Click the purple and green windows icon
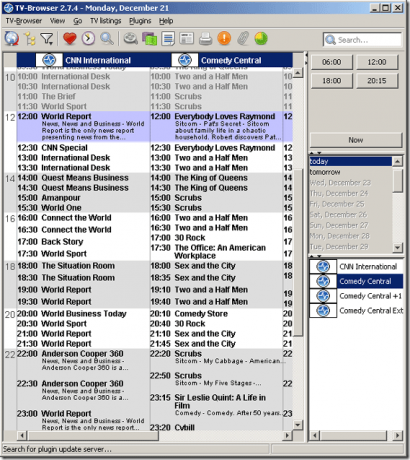 click(x=149, y=39)
